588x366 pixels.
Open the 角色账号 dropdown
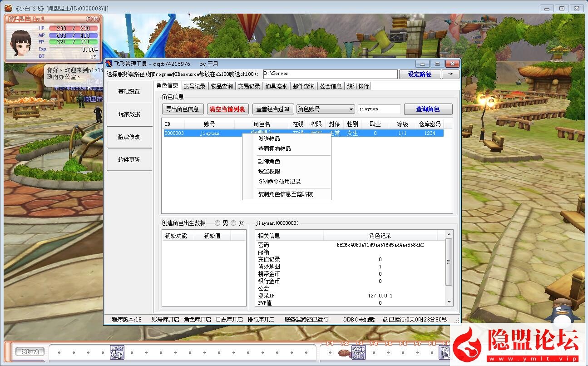pos(326,109)
